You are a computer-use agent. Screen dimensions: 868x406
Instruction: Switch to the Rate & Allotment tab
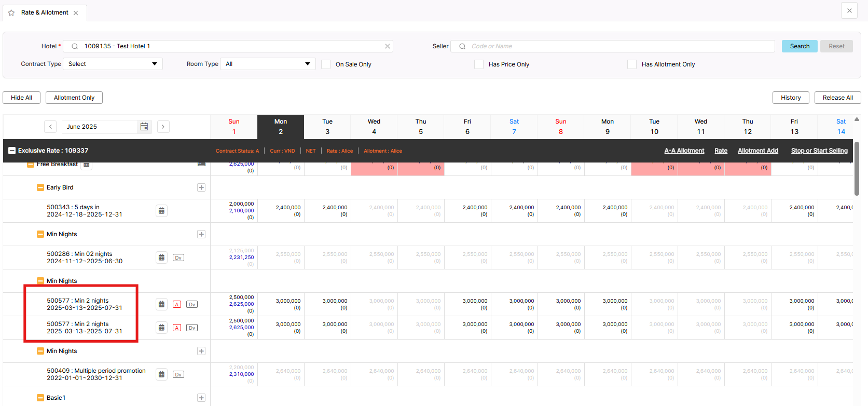45,12
